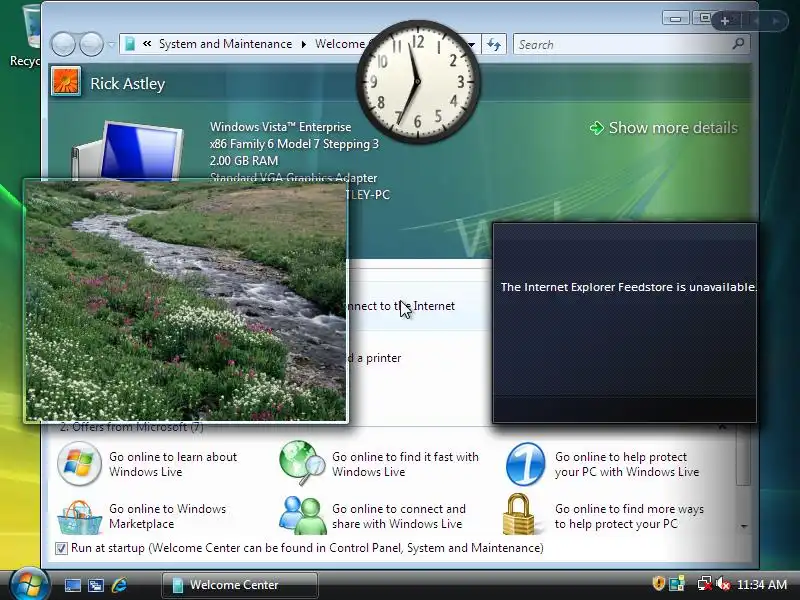Click the Back arrow in Welcome Center
This screenshot has height=600, width=800.
63,44
